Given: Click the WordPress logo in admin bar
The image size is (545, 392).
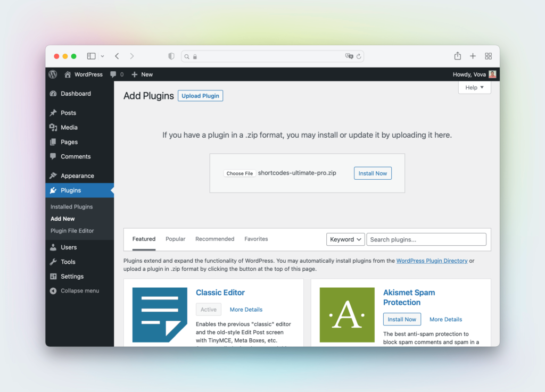Looking at the screenshot, I should pyautogui.click(x=53, y=74).
